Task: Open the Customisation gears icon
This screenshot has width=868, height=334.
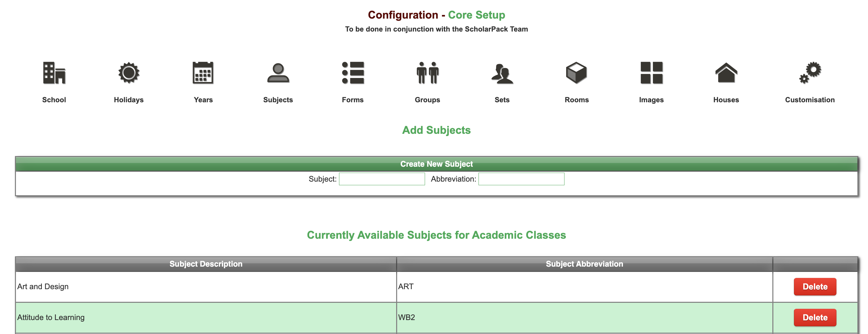Action: click(x=810, y=72)
